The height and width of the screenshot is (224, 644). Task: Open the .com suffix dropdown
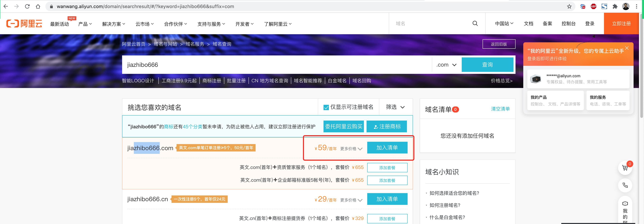446,65
